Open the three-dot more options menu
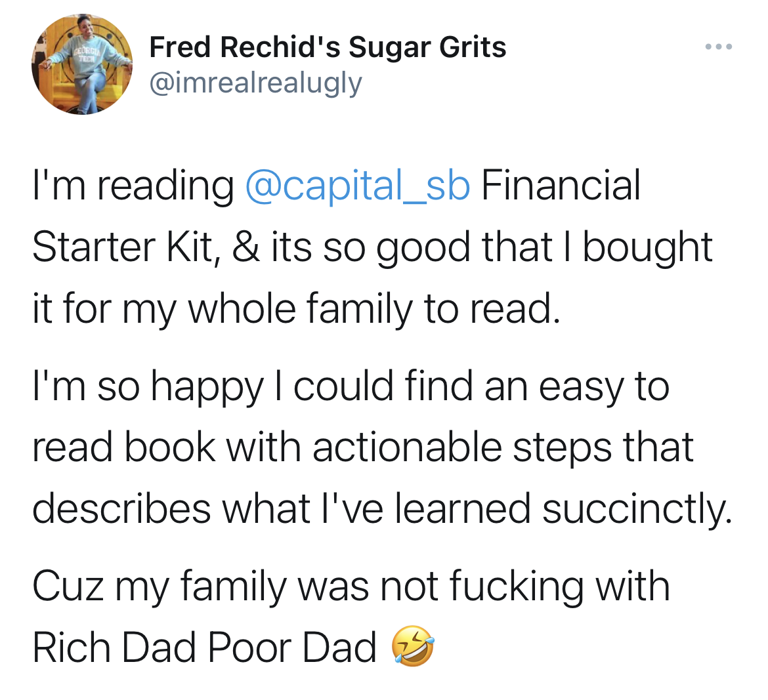Image resolution: width=768 pixels, height=700 pixels. tap(719, 47)
